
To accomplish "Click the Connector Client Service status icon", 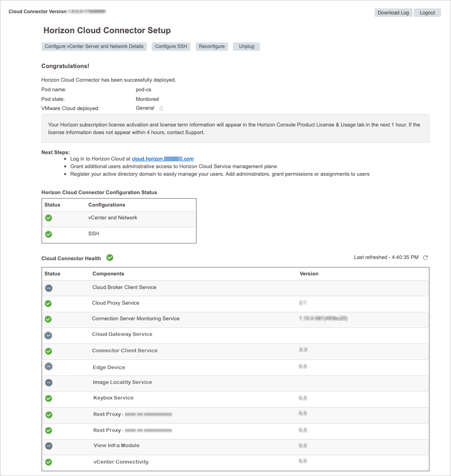I will (x=48, y=351).
